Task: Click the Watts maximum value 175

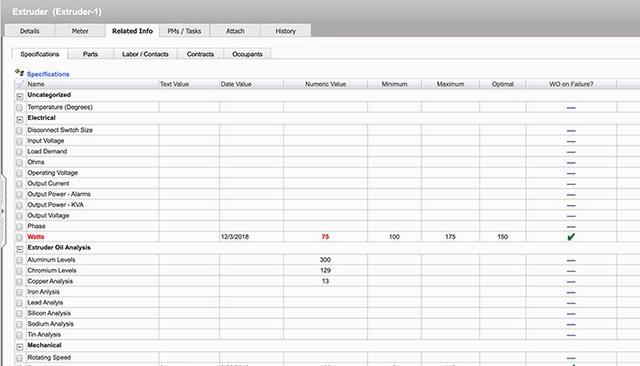Action: tap(450, 237)
